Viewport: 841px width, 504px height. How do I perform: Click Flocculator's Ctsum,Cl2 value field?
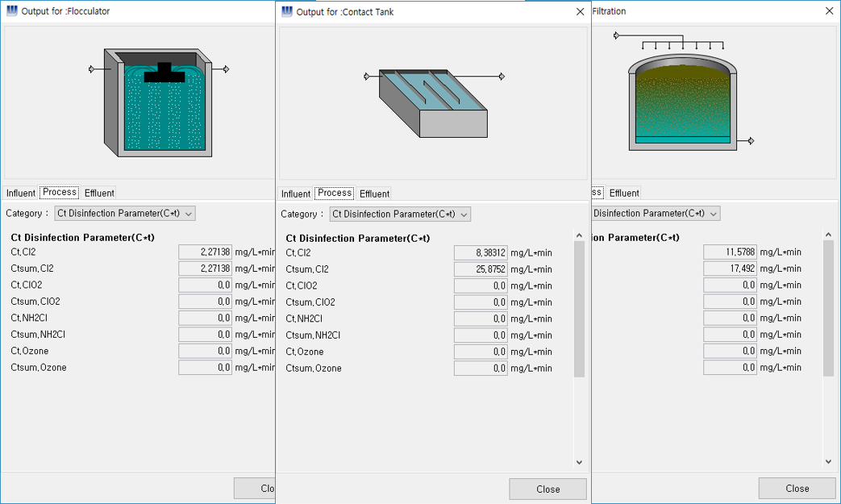[x=205, y=269]
